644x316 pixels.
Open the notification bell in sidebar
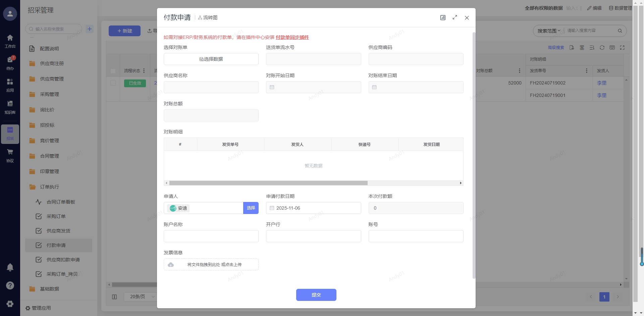coord(10,267)
